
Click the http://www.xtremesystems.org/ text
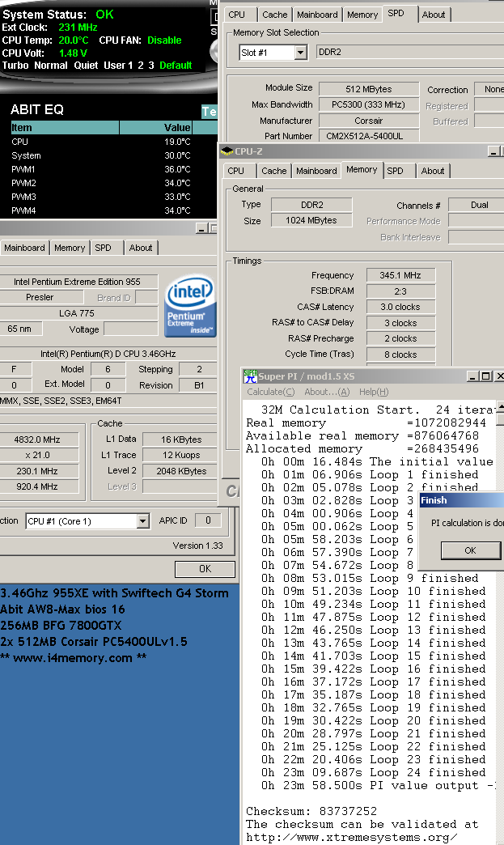(x=352, y=838)
